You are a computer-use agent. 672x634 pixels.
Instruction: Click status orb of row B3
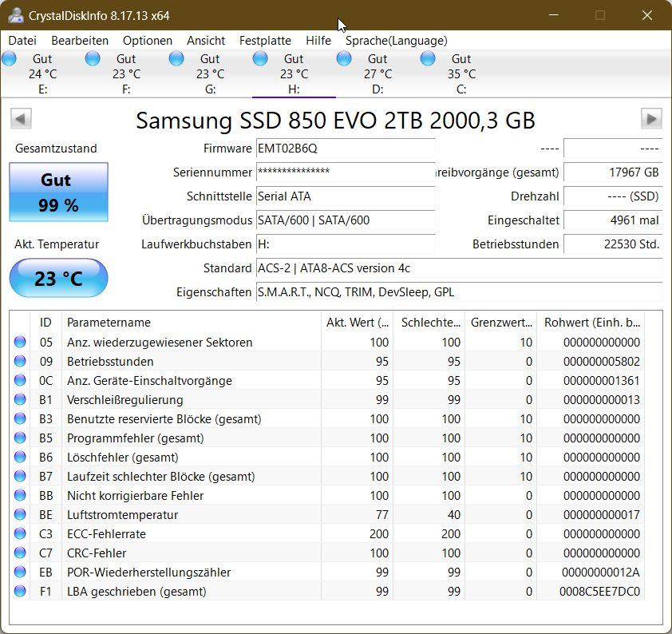click(20, 418)
